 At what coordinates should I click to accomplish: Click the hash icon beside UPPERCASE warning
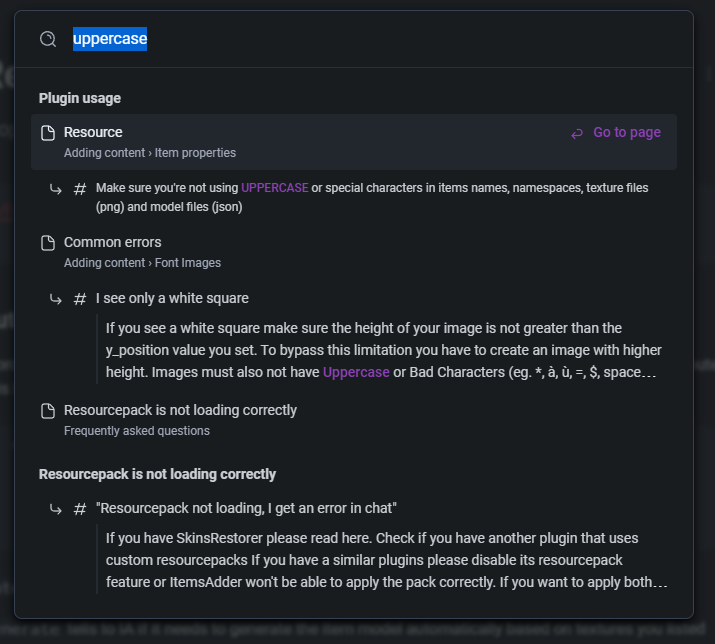click(80, 188)
